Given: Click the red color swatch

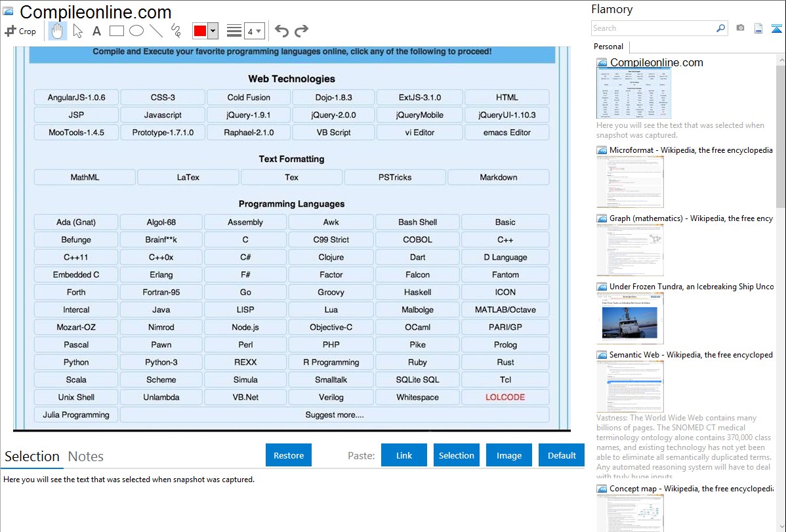Looking at the screenshot, I should [200, 31].
